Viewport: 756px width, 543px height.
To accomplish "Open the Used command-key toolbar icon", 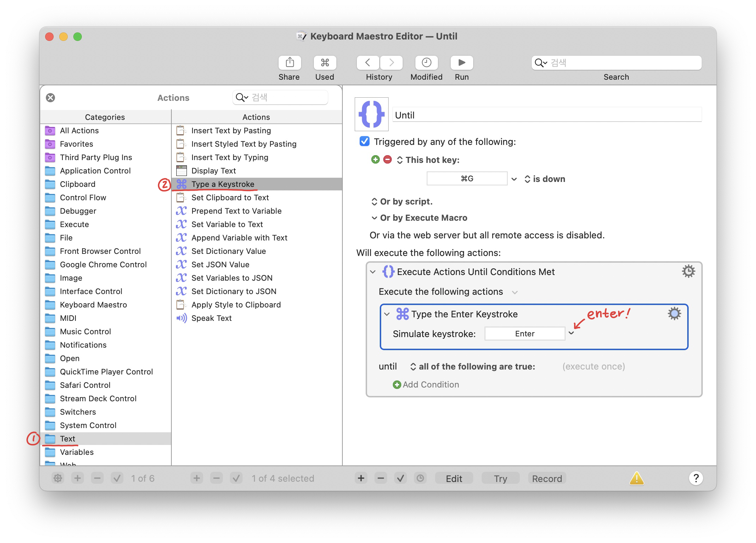I will click(324, 63).
